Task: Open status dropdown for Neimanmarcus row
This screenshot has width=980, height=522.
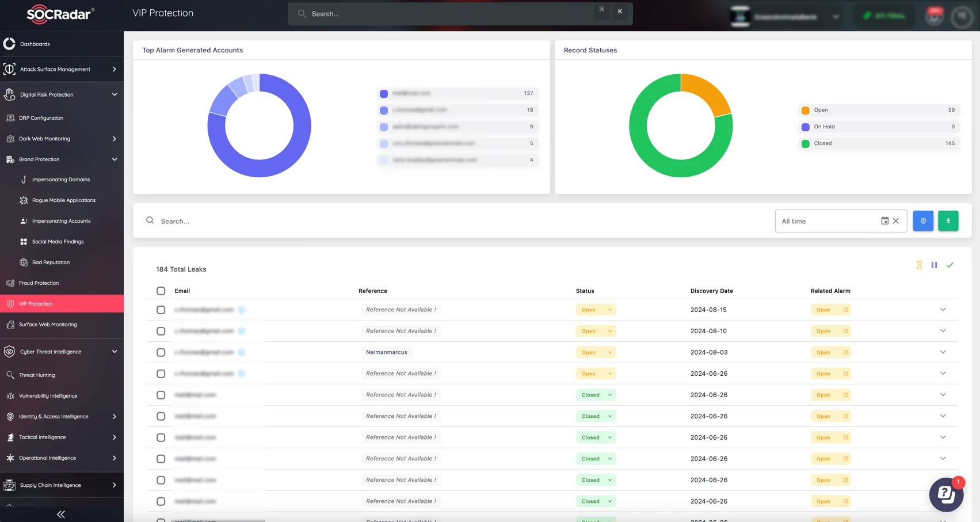Action: (596, 352)
